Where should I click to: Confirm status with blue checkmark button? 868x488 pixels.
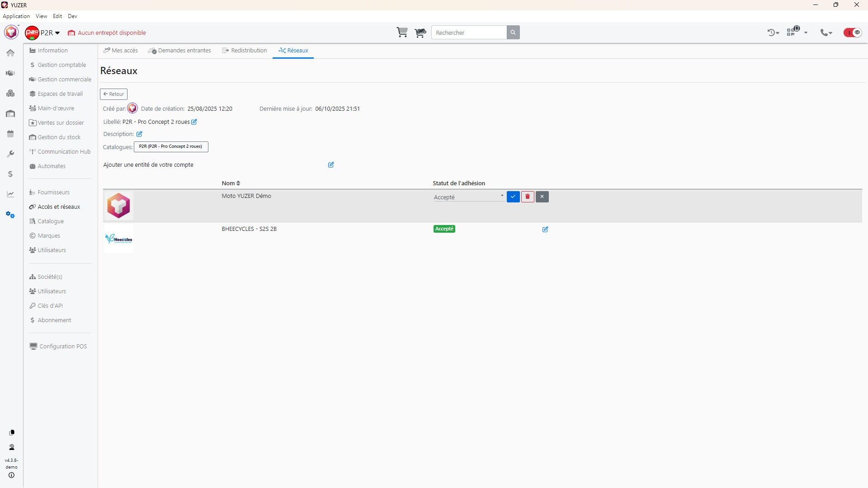(x=513, y=197)
